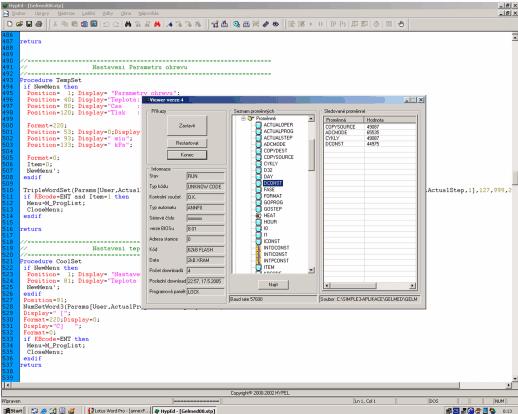Click the Soubor path status panel
Screen dimensions: 518x414
click(x=369, y=299)
